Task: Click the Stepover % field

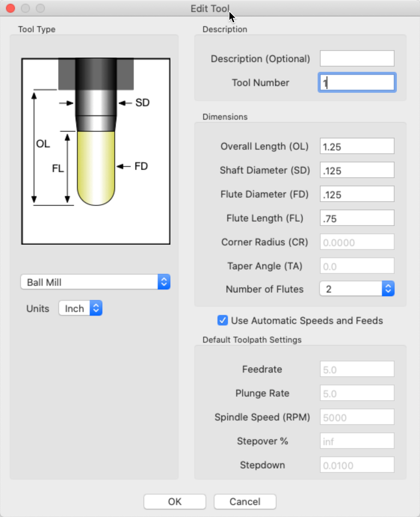Action: pyautogui.click(x=357, y=441)
